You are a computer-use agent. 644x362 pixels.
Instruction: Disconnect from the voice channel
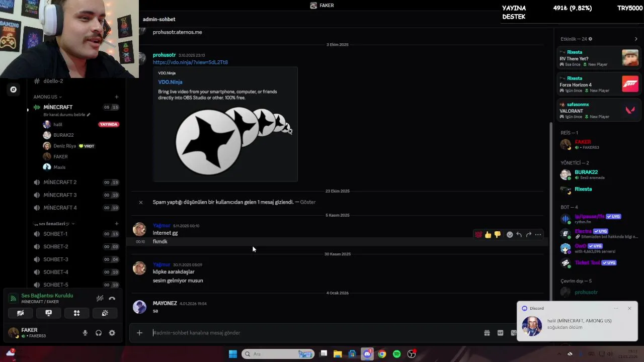tap(112, 298)
